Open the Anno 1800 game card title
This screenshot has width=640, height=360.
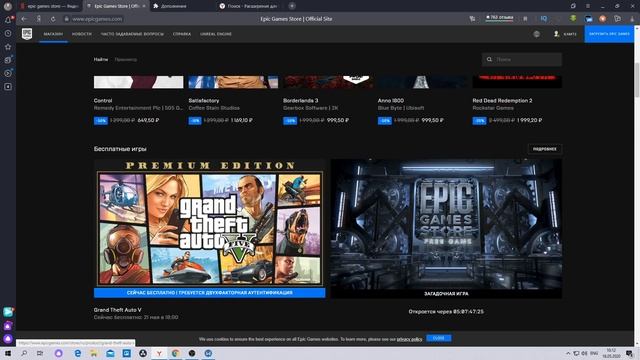pos(390,100)
